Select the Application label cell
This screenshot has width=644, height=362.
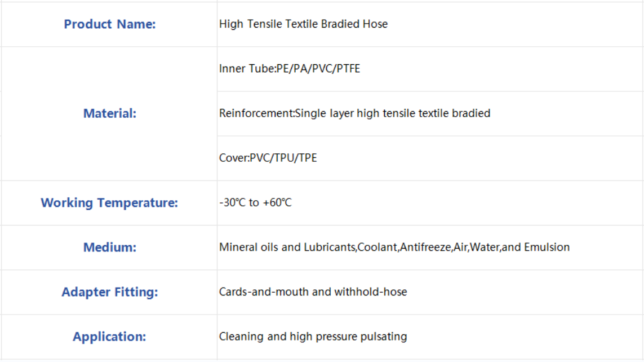(x=109, y=337)
